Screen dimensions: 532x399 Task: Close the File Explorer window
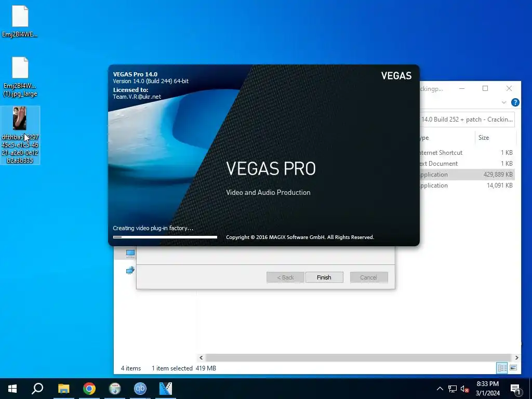509,88
